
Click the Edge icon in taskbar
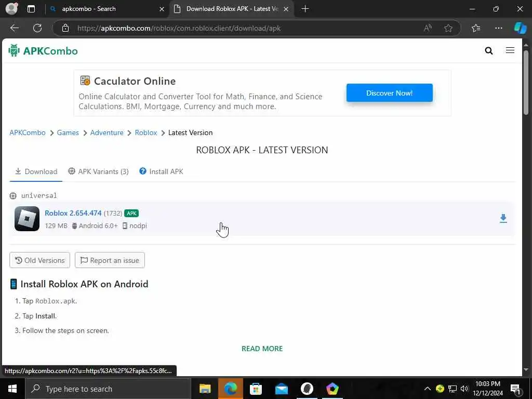[x=230, y=389]
